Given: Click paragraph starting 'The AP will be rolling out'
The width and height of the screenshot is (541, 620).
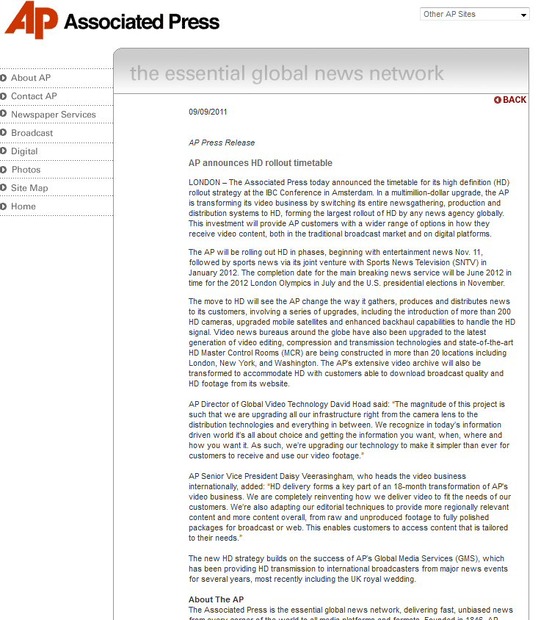Looking at the screenshot, I should pyautogui.click(x=350, y=268).
